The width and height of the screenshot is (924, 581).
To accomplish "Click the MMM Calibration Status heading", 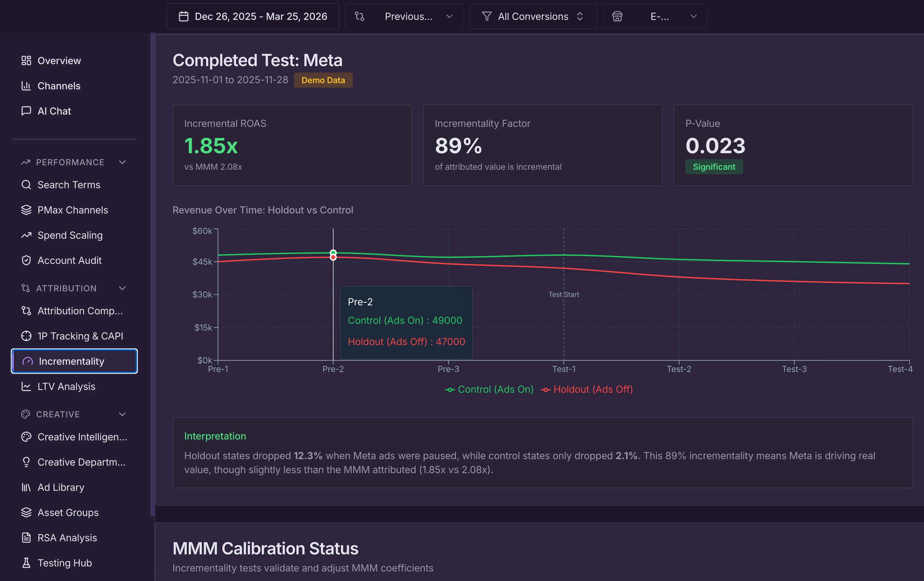I will tap(265, 548).
